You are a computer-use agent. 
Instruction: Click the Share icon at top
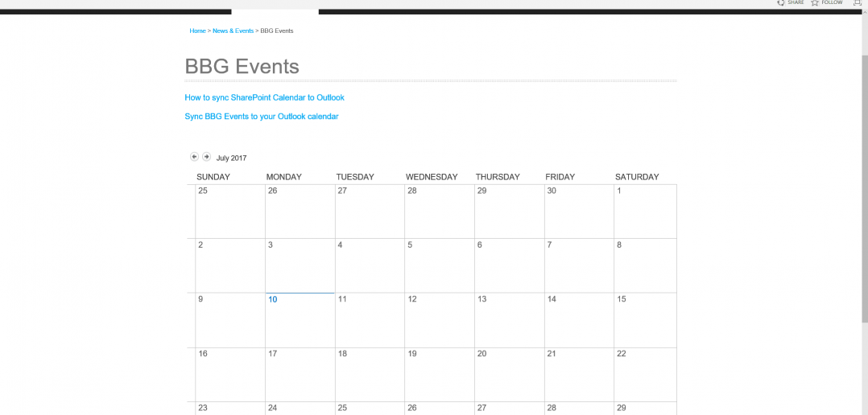pos(781,2)
